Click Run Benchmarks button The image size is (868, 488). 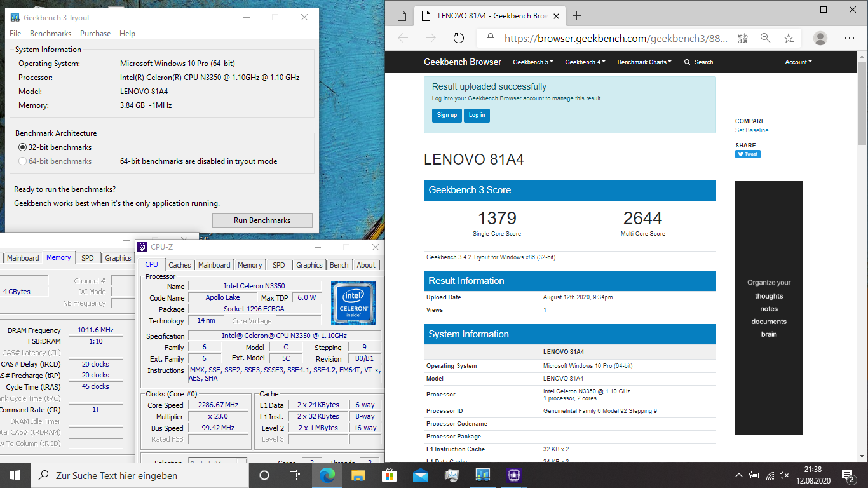click(262, 220)
